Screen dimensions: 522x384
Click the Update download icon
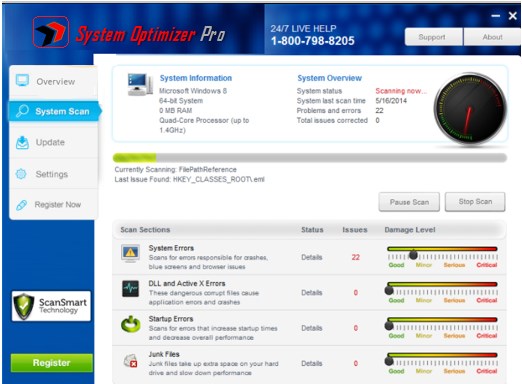[22, 142]
